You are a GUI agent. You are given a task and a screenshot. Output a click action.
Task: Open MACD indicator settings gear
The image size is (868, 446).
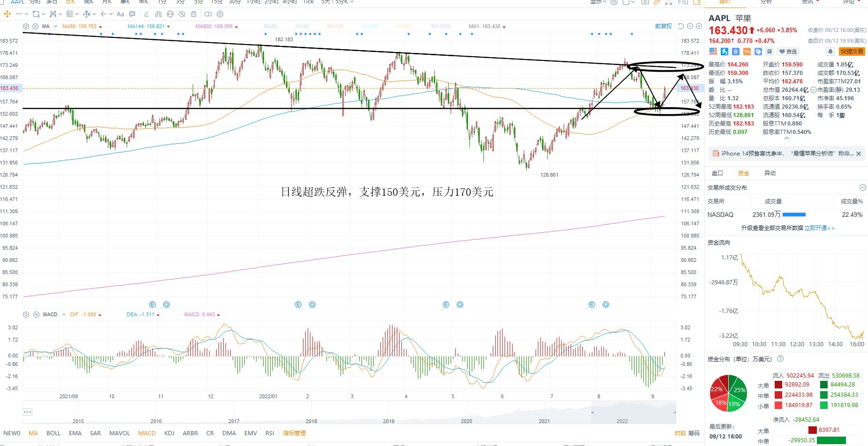(x=26, y=314)
